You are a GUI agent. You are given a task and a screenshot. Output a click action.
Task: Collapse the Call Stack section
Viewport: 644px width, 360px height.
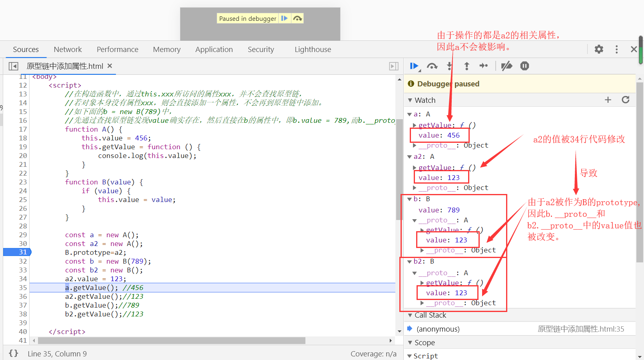click(x=410, y=315)
